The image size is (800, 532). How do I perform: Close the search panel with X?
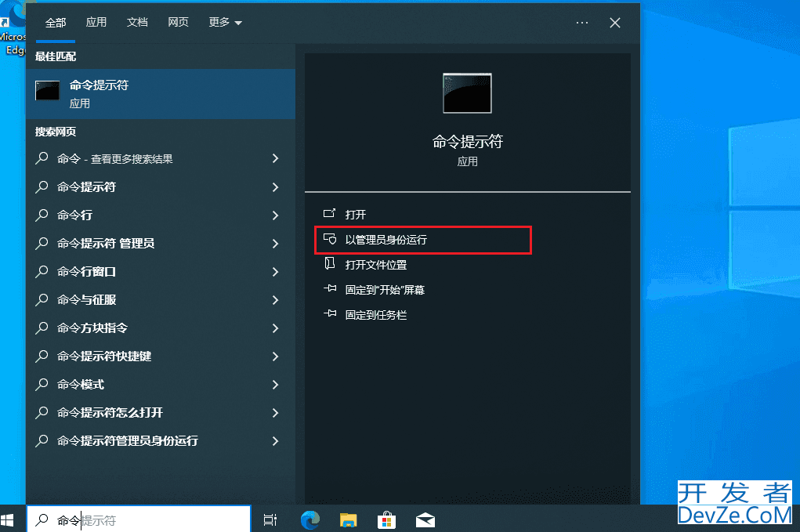[615, 23]
